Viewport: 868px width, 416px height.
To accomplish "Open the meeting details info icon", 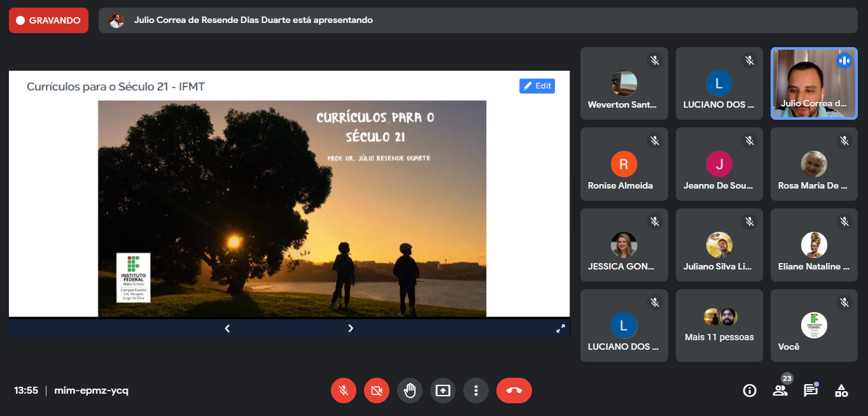I will (750, 391).
